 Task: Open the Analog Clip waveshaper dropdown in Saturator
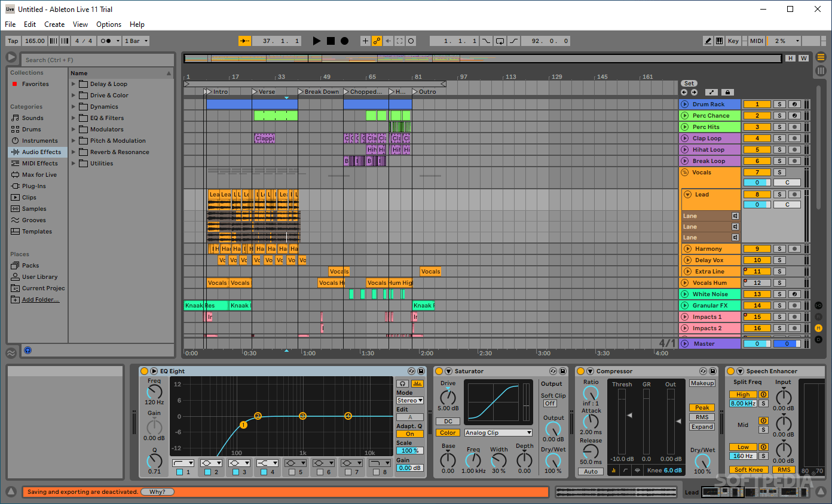498,432
